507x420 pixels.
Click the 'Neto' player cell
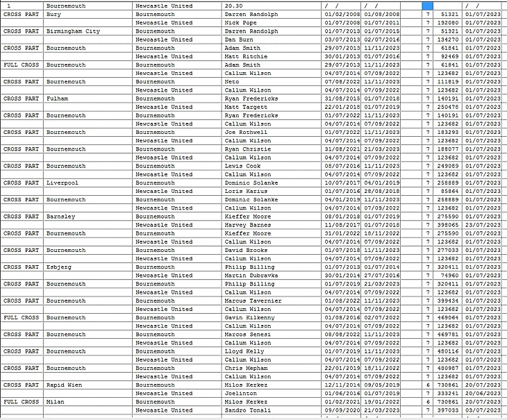pos(272,81)
